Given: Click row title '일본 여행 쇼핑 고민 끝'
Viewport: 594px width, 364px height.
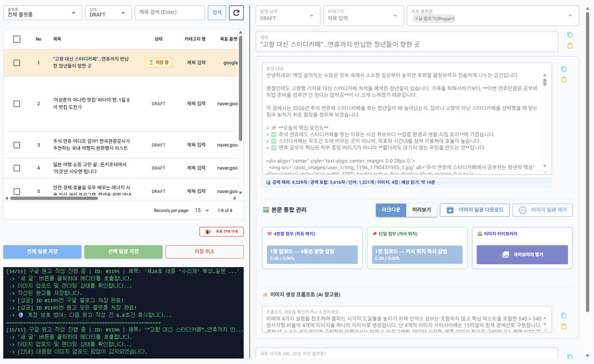Looking at the screenshot, I should [90, 168].
